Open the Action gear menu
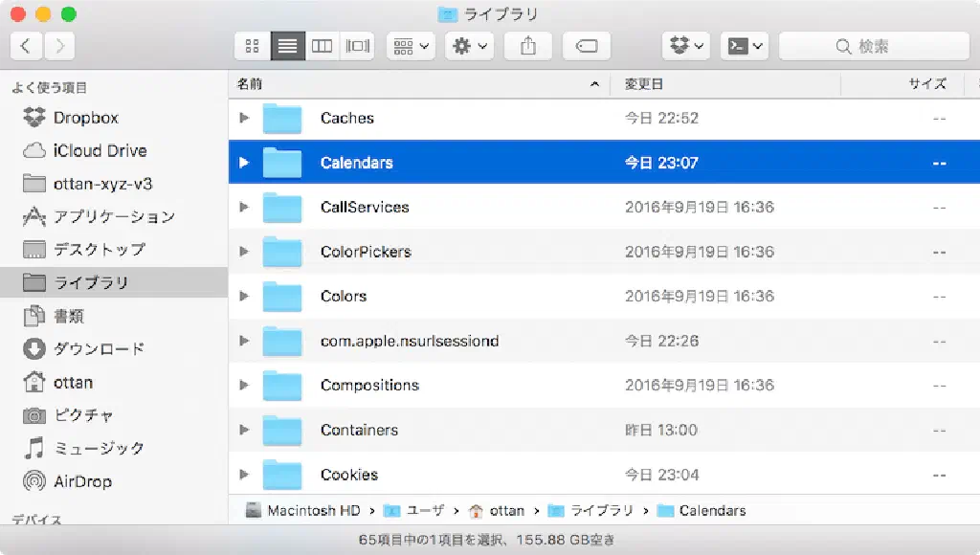The width and height of the screenshot is (980, 555). pyautogui.click(x=469, y=46)
